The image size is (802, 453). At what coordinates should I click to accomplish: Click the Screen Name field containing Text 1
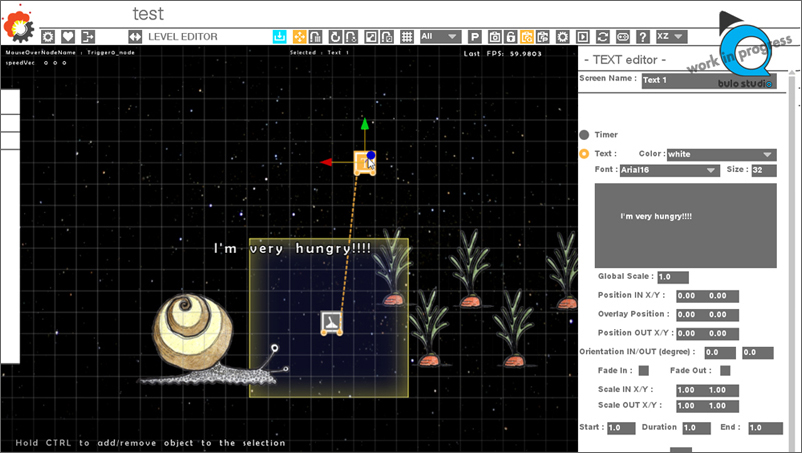(708, 80)
